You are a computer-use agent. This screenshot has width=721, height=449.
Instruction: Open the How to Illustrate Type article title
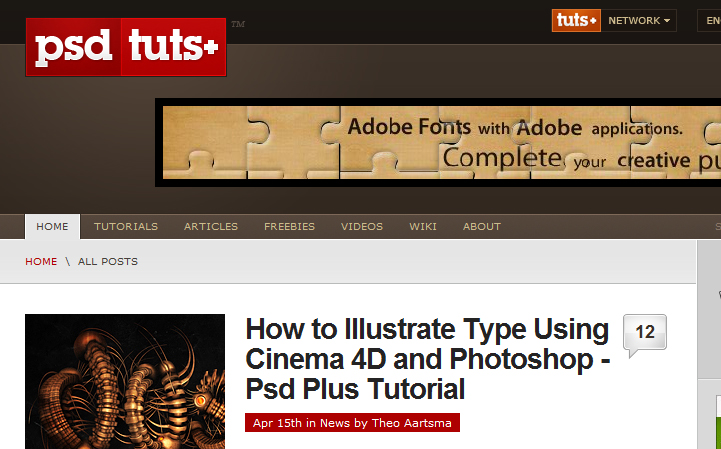click(427, 358)
